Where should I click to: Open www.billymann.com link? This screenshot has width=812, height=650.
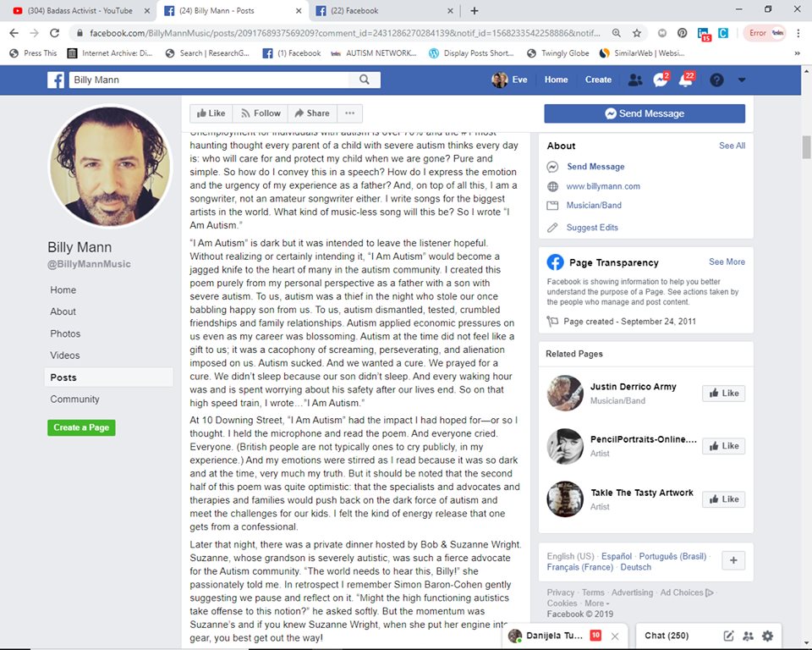pyautogui.click(x=603, y=186)
